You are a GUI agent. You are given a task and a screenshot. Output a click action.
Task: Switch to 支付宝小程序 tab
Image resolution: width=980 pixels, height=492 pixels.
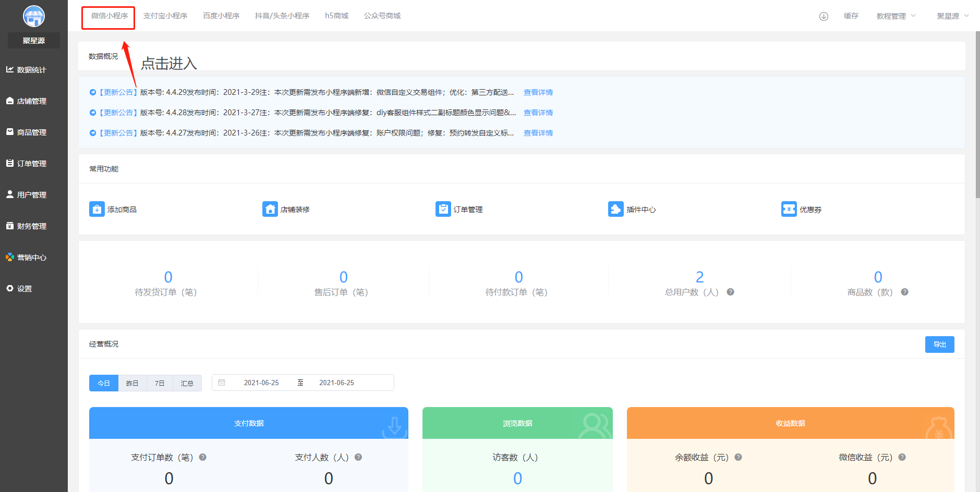coord(165,16)
